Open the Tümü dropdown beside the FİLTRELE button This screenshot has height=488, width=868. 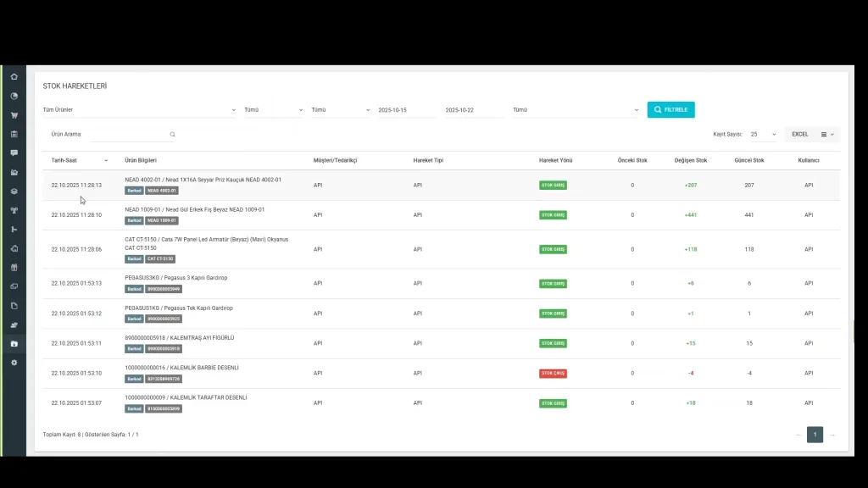tap(576, 109)
